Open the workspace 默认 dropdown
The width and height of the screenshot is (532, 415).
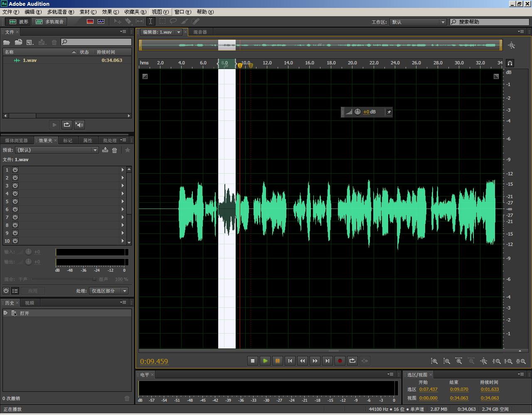tap(418, 22)
